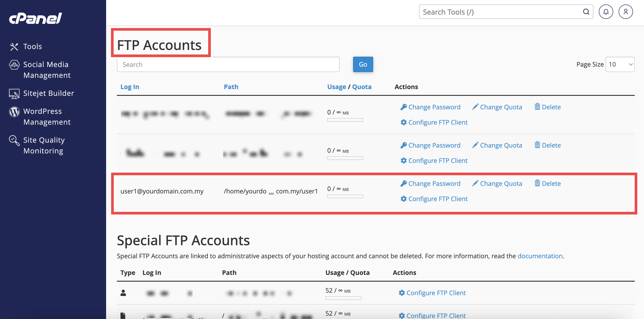Click the Special FTP Accounts heading

click(x=183, y=240)
